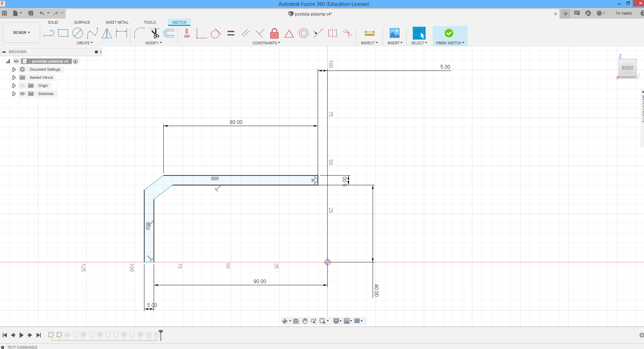Switch to the SHEET METAL tab
Viewport: 644px width, 349px height.
(117, 22)
